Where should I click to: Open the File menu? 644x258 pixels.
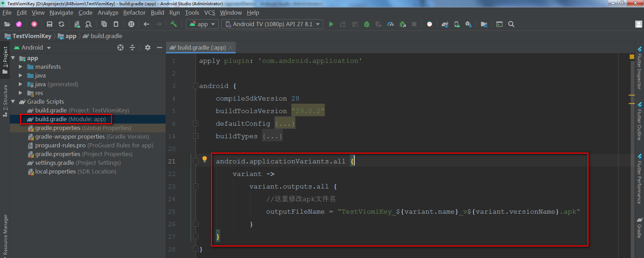point(7,13)
